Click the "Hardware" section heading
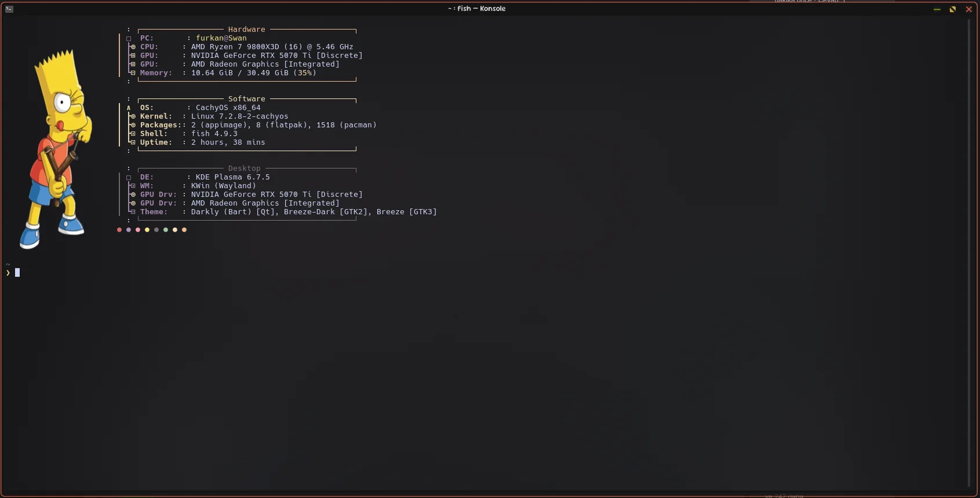The height and width of the screenshot is (498, 980). pos(247,30)
